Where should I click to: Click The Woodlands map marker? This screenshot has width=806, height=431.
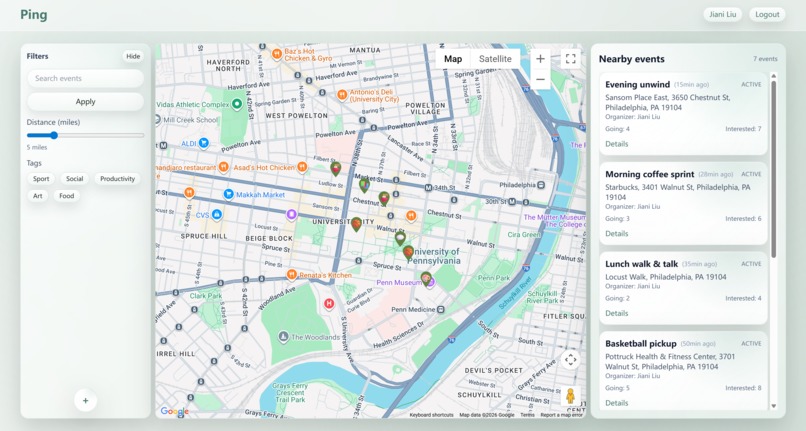pyautogui.click(x=283, y=337)
